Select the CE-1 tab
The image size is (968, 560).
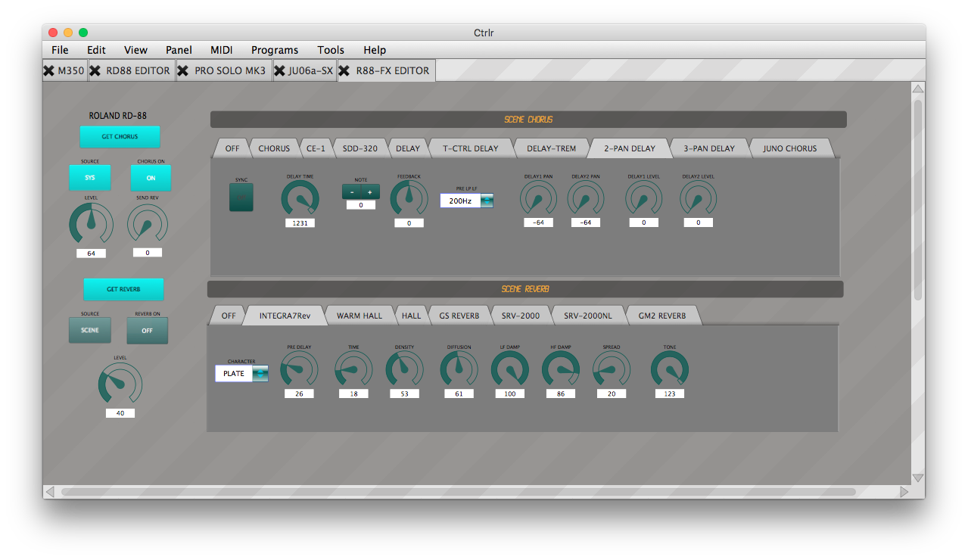click(317, 148)
